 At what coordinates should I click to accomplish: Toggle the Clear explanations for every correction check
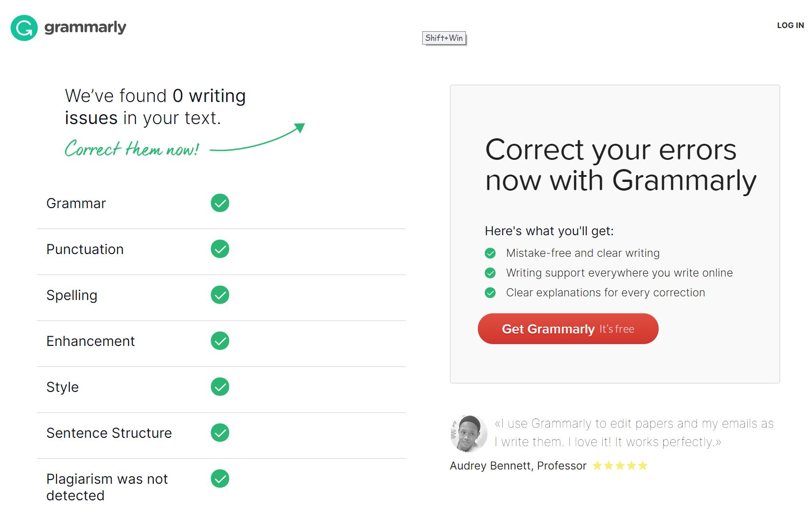pos(490,293)
